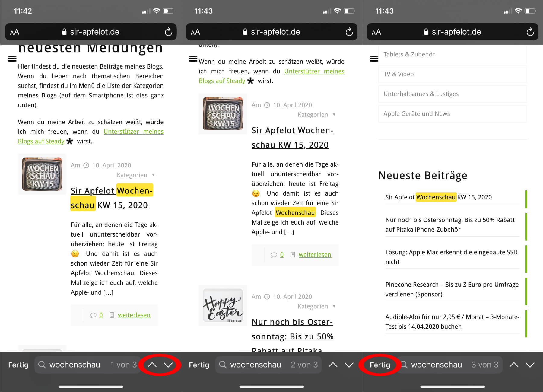
Task: Open "Lösung: Apple Mac erkennt die eingebaute SSD nicht"
Action: pos(451,257)
